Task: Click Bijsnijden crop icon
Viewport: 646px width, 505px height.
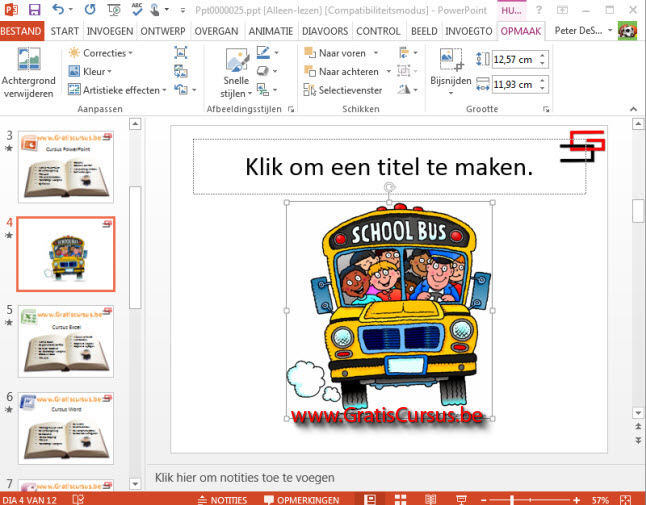Action: click(451, 60)
